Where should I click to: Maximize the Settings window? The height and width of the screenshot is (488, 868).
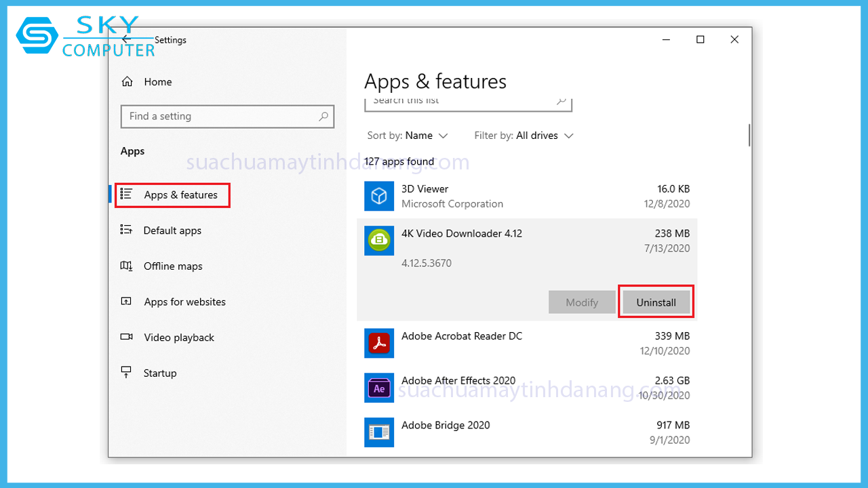[x=701, y=40]
